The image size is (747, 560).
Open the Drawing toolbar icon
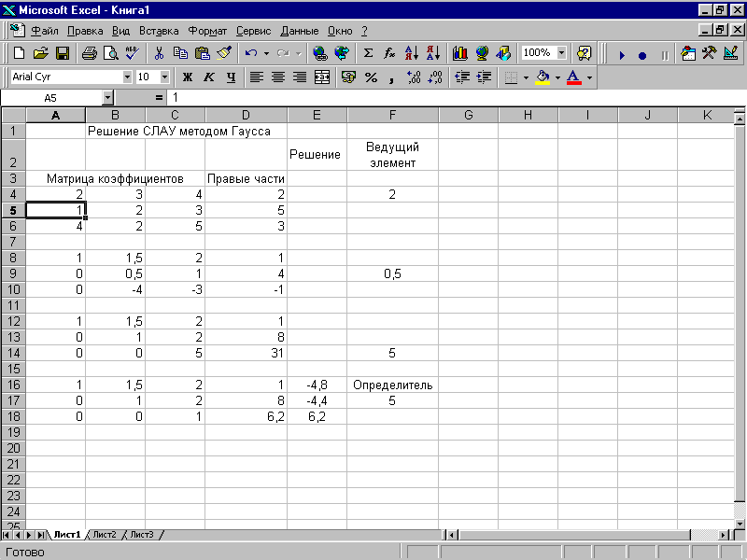click(503, 53)
